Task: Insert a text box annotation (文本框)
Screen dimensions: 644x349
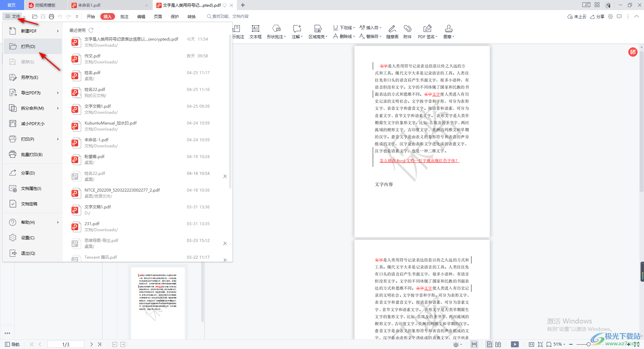Action: click(255, 32)
